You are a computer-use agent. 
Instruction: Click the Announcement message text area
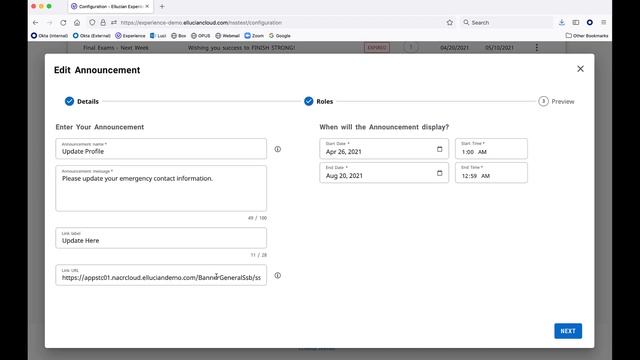pyautogui.click(x=161, y=188)
